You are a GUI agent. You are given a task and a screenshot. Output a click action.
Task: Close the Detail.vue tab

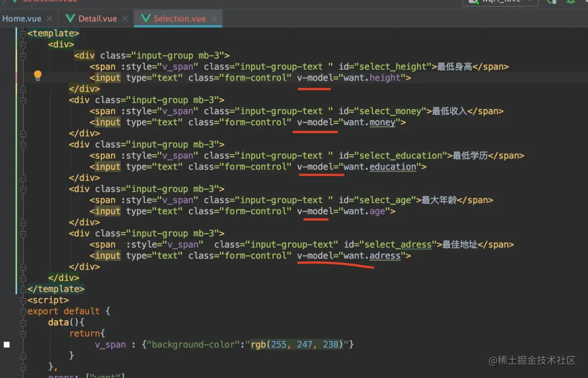(125, 19)
